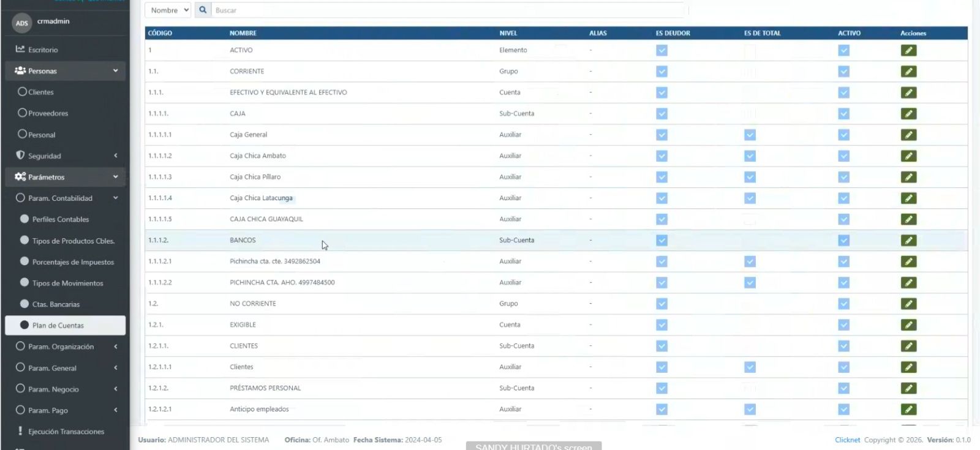Edit the BANCOS sub-account
The width and height of the screenshot is (980, 450).
click(x=908, y=241)
